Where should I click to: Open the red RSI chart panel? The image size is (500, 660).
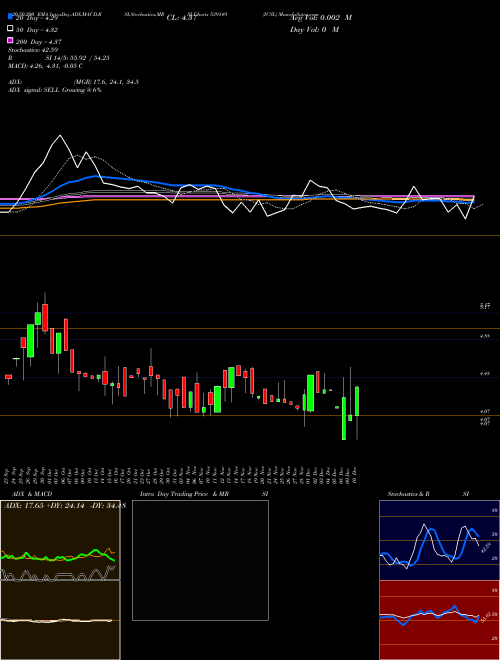pos(439,620)
